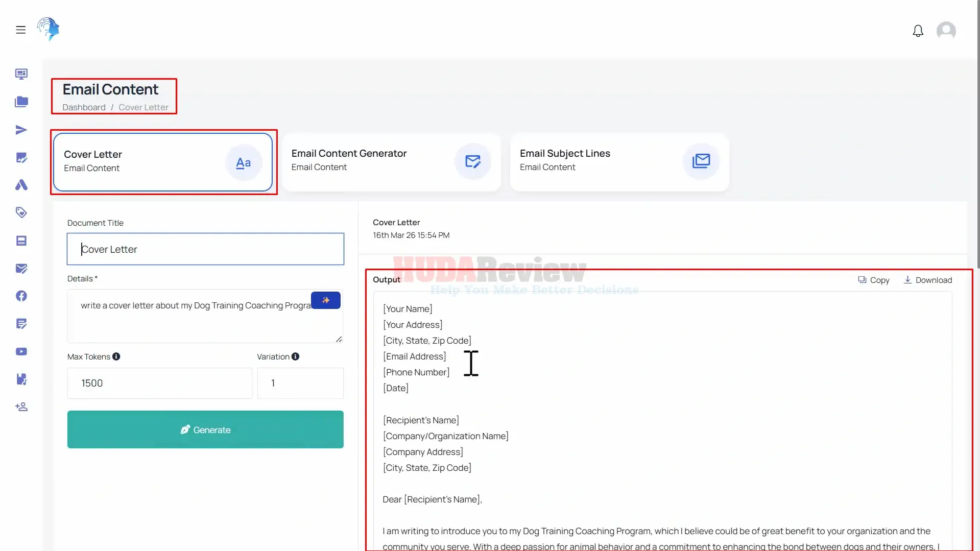This screenshot has width=980, height=551.
Task: Download the output
Action: point(928,280)
